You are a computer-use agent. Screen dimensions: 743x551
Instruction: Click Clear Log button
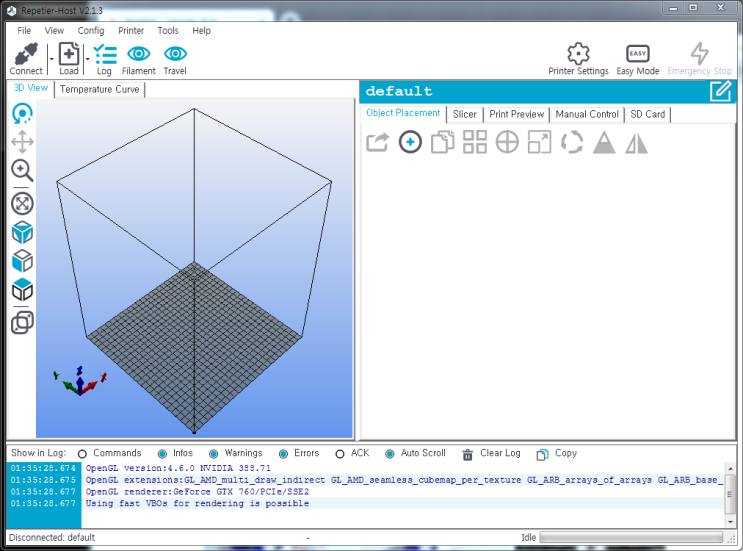click(x=491, y=453)
